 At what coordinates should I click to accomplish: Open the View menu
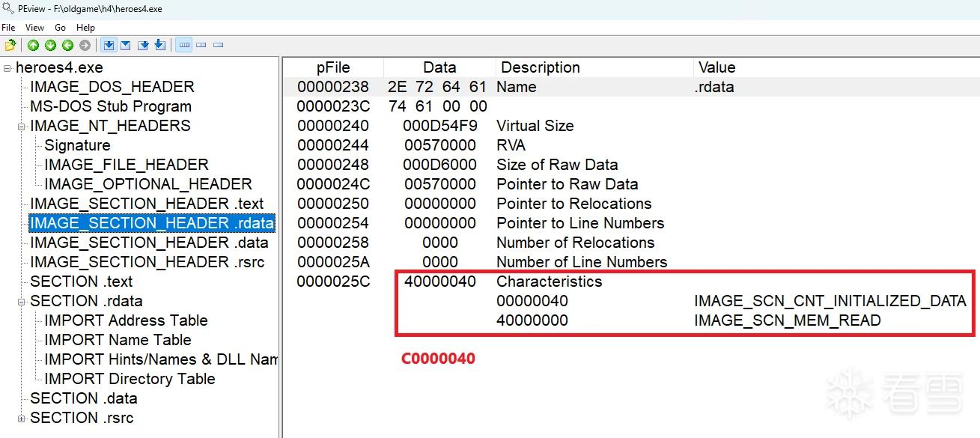pyautogui.click(x=34, y=28)
